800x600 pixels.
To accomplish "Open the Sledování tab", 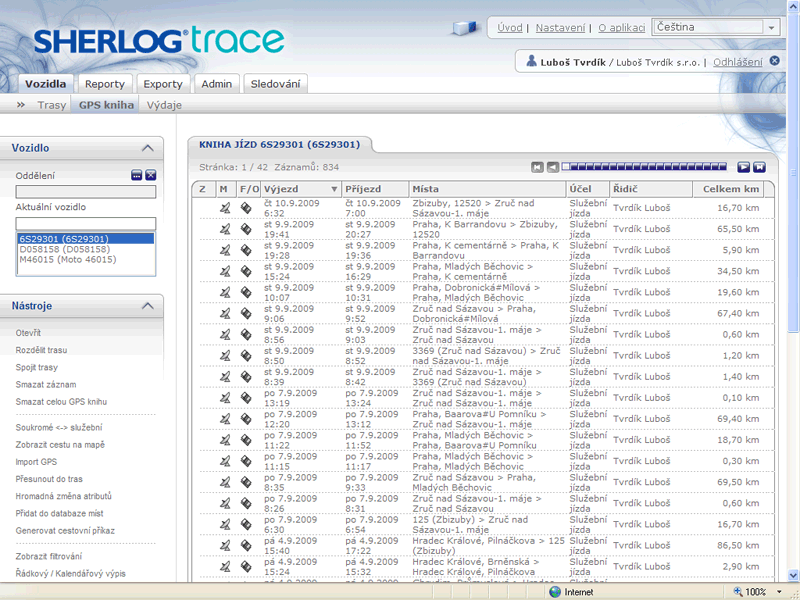I will pyautogui.click(x=275, y=84).
